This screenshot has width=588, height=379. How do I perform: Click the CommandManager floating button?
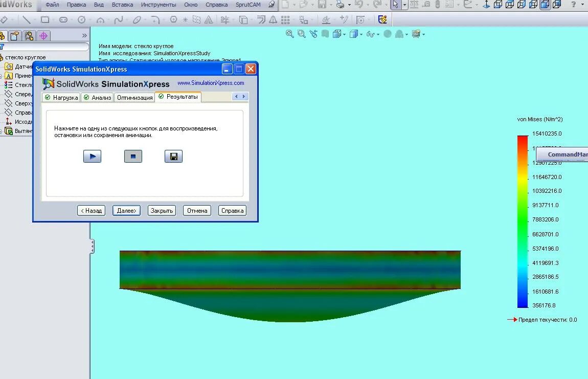[562, 154]
